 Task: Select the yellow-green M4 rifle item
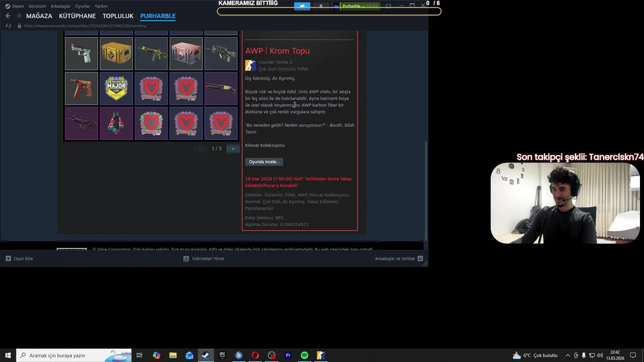click(x=151, y=53)
